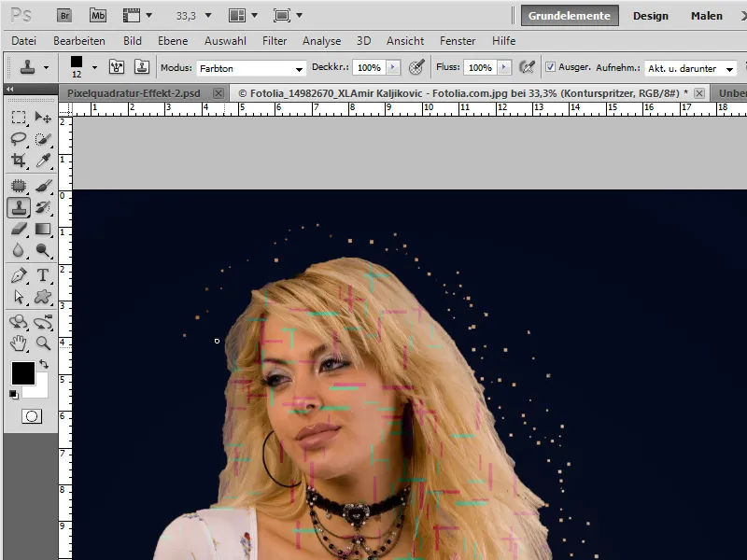The width and height of the screenshot is (747, 560).
Task: Toggle tablet pressure for opacity
Action: click(416, 67)
